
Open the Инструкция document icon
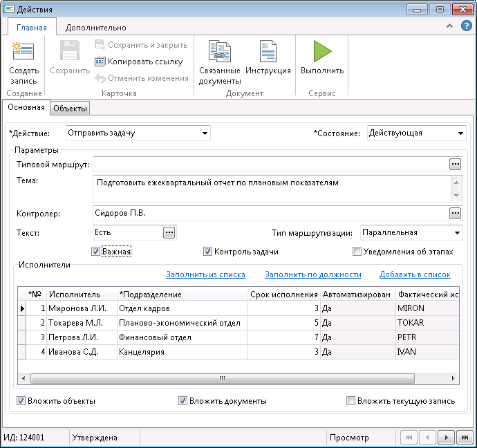click(268, 51)
